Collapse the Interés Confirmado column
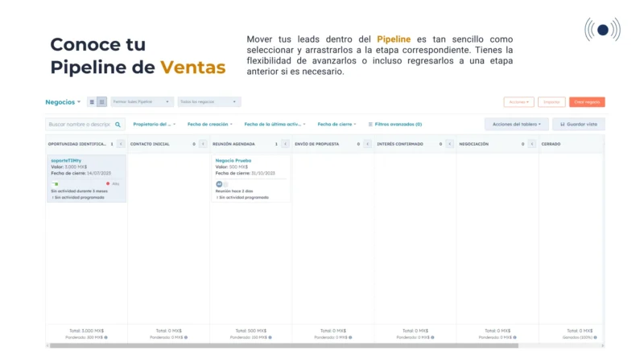 pos(450,144)
